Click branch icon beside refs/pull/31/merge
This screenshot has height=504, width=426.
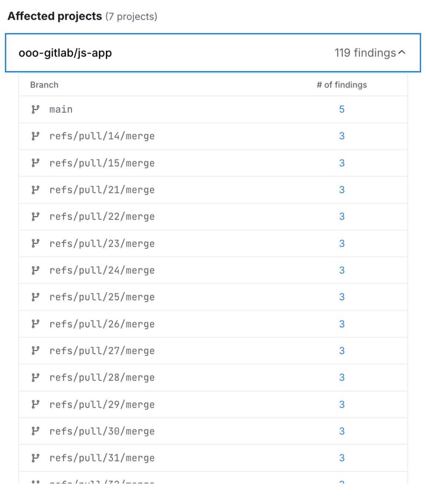36,458
